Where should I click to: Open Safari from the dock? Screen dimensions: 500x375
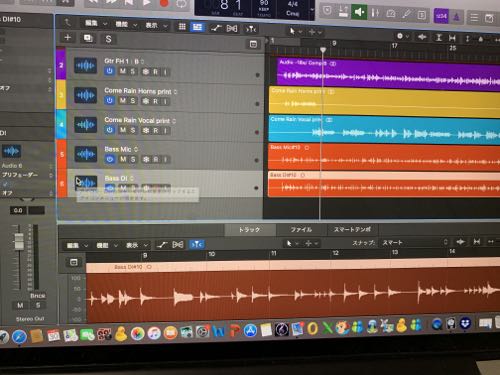pos(19,337)
